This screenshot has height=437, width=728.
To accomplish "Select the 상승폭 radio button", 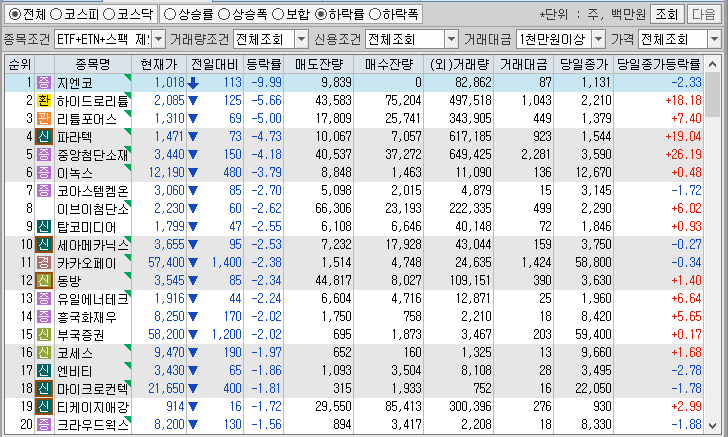I will [224, 14].
